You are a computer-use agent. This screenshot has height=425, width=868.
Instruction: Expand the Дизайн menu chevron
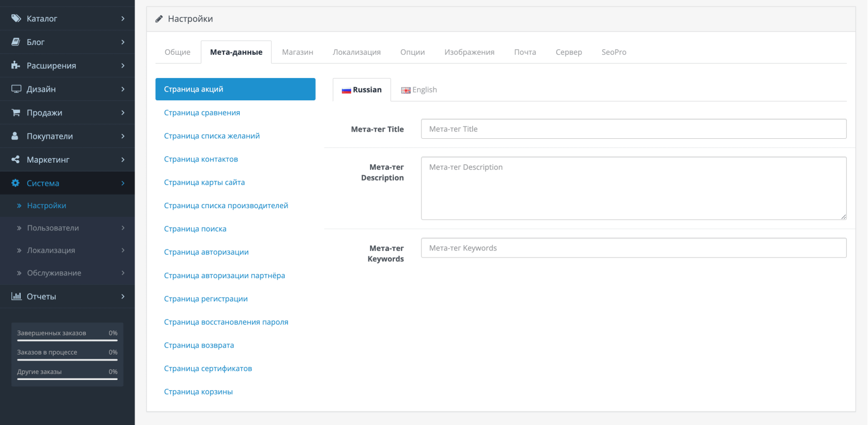pos(123,89)
